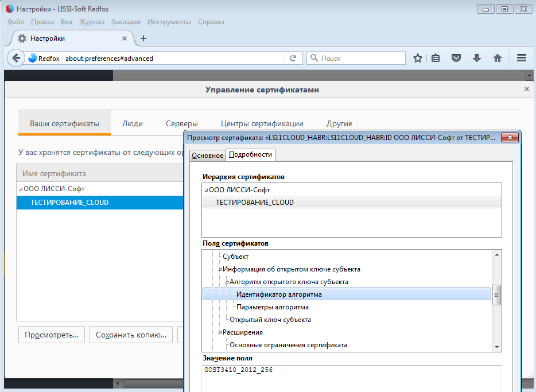Reload the page with the refresh icon

coord(293,58)
